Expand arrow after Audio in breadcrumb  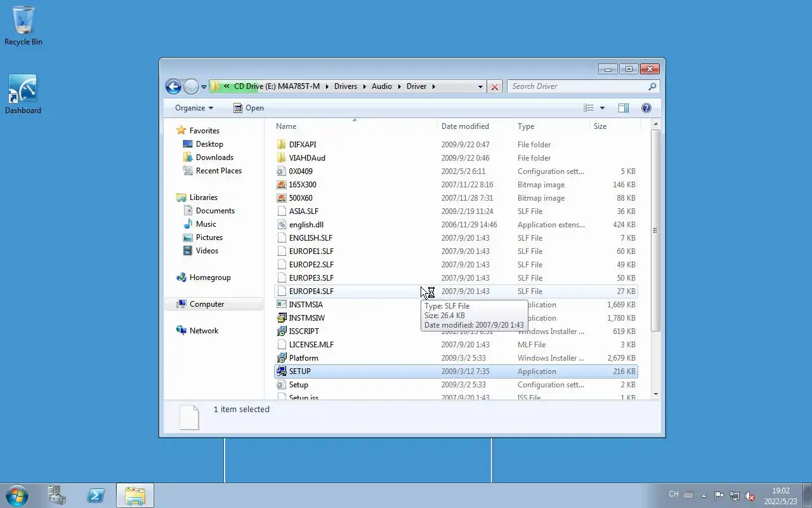coord(400,86)
